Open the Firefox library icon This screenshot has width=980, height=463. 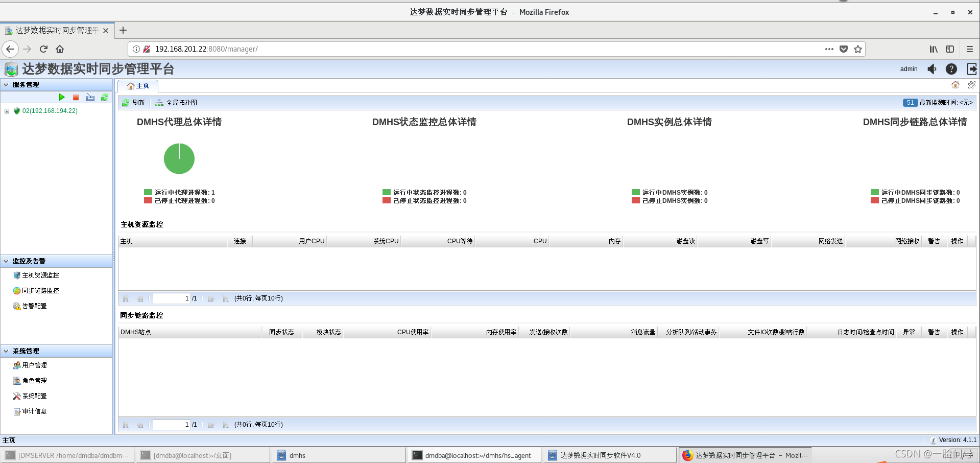coord(934,49)
